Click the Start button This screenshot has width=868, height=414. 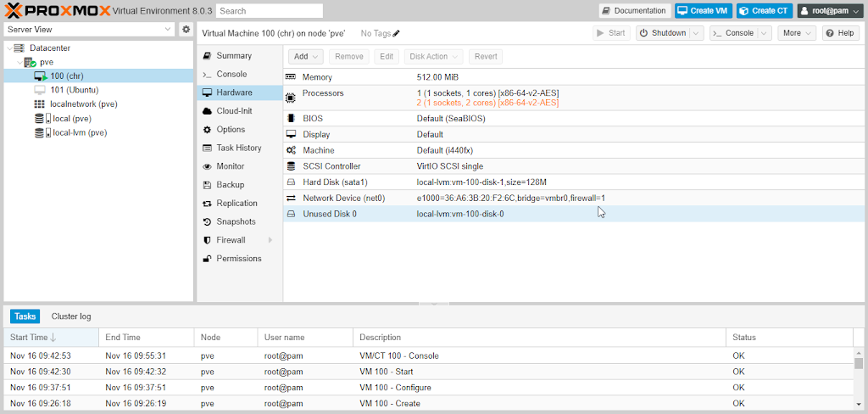[x=611, y=33]
